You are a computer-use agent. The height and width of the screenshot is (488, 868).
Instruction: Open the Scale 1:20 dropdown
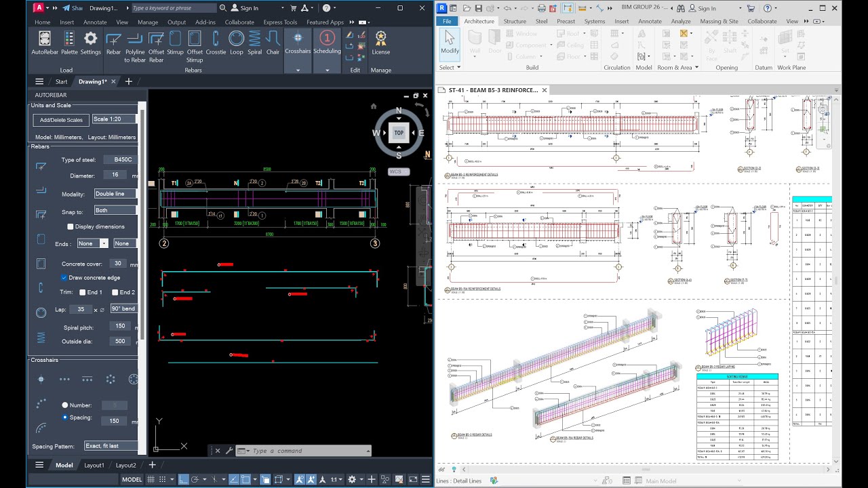[x=114, y=119]
